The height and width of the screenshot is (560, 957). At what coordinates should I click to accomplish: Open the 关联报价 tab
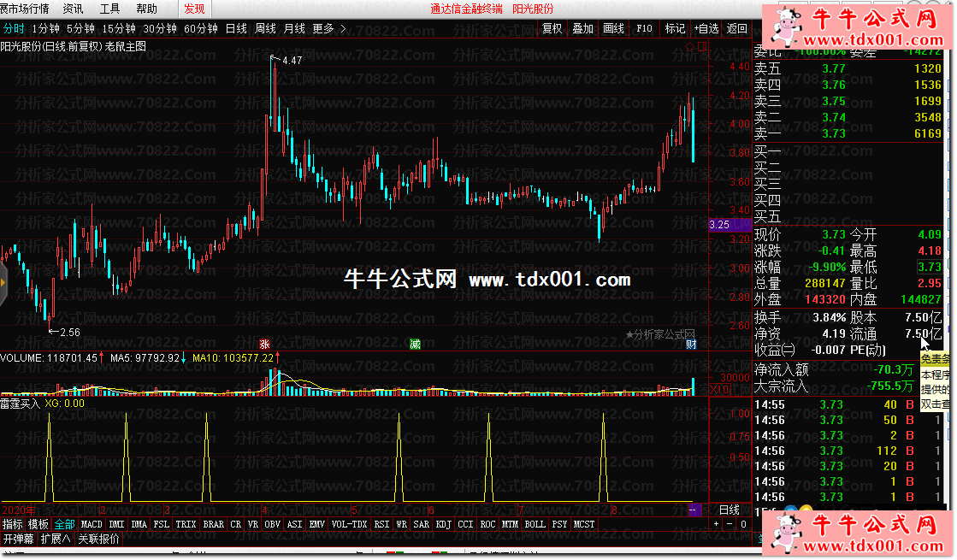coord(99,539)
